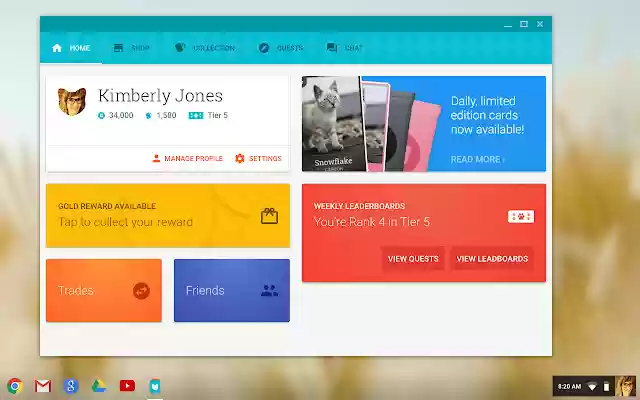Click the 8:20 AM clock in tray

coord(569,386)
